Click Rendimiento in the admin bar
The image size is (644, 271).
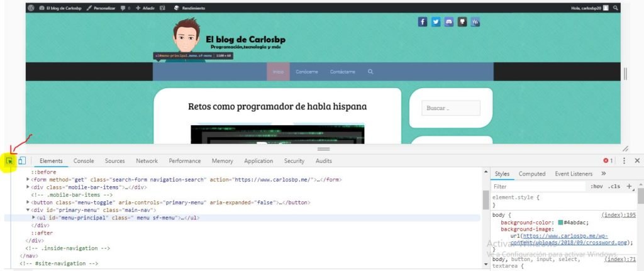(189, 8)
